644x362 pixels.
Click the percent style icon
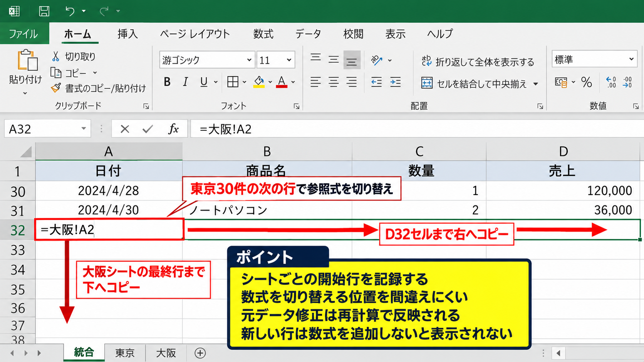coord(587,82)
